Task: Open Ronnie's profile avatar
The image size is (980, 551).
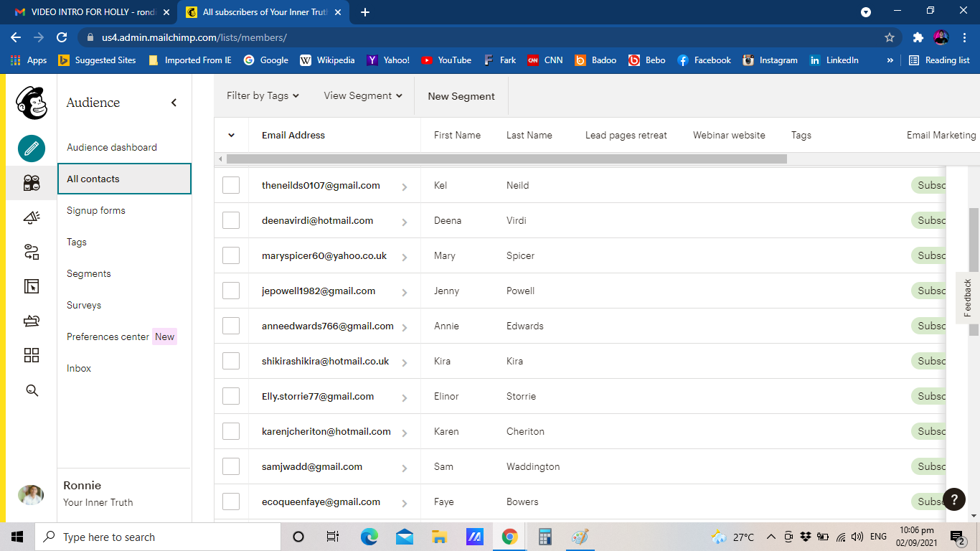Action: [x=31, y=495]
